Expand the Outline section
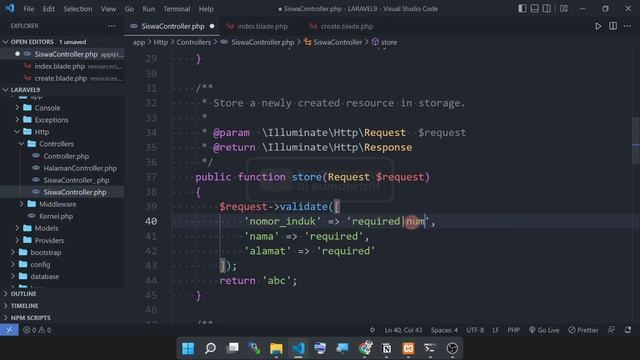 62,293
